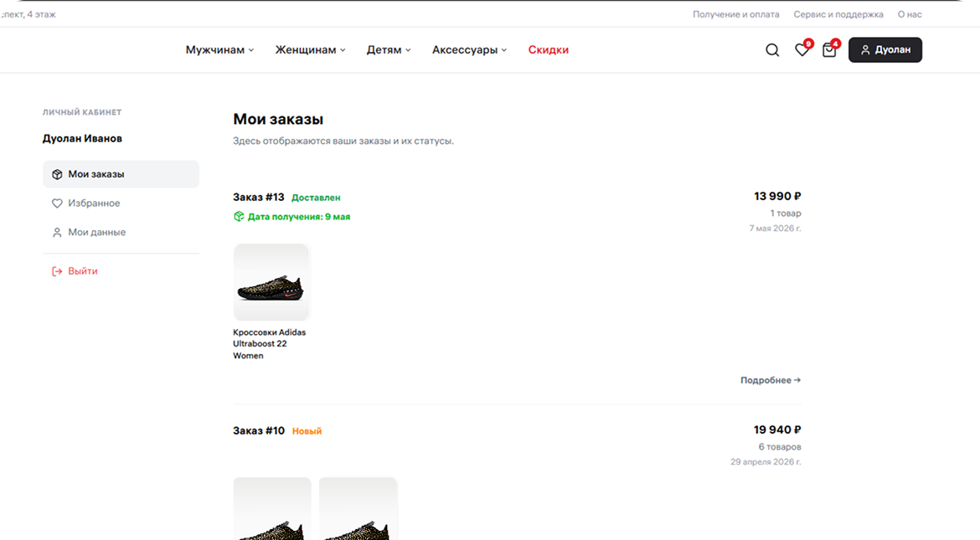This screenshot has width=980, height=540.
Task: Click the logout arrow icon beside Выйти
Action: pyautogui.click(x=57, y=271)
